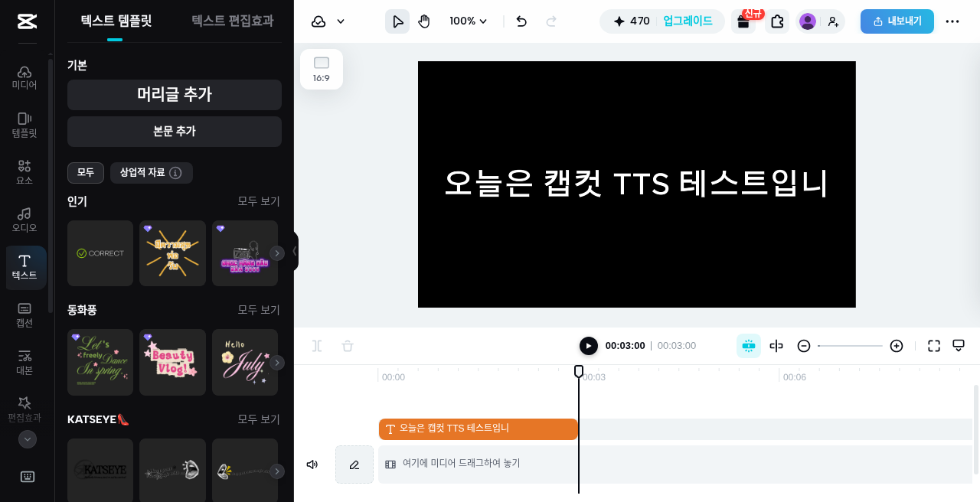Image resolution: width=980 pixels, height=502 pixels.
Task: Click 본문 추가 button
Action: (x=175, y=132)
